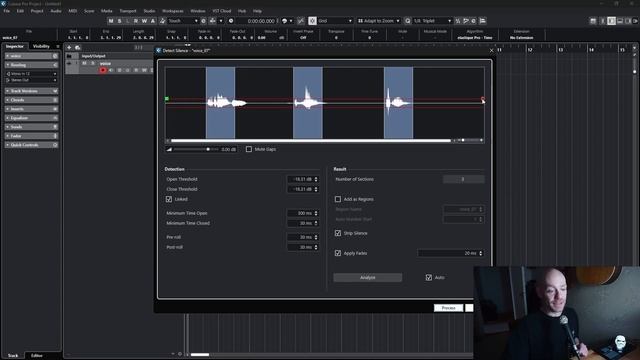This screenshot has width=640, height=360.
Task: Click the Post-roll value stepper
Action: pyautogui.click(x=316, y=247)
